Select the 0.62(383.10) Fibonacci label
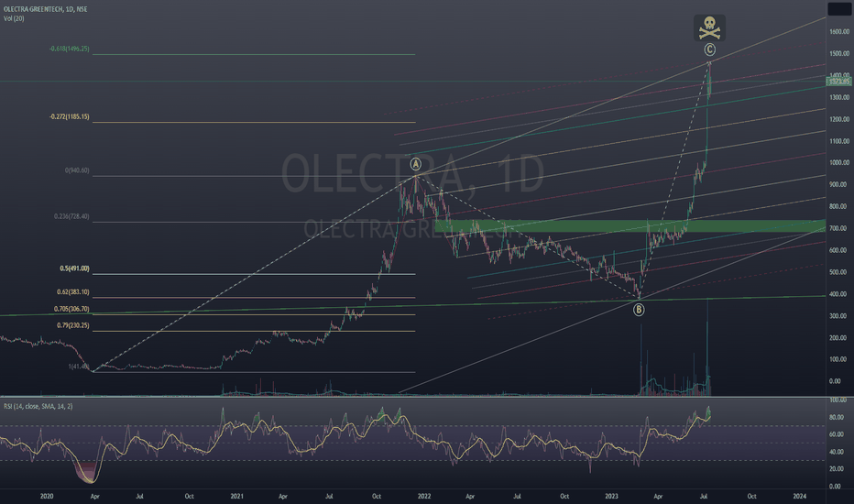The height and width of the screenshot is (504, 854). (x=73, y=292)
